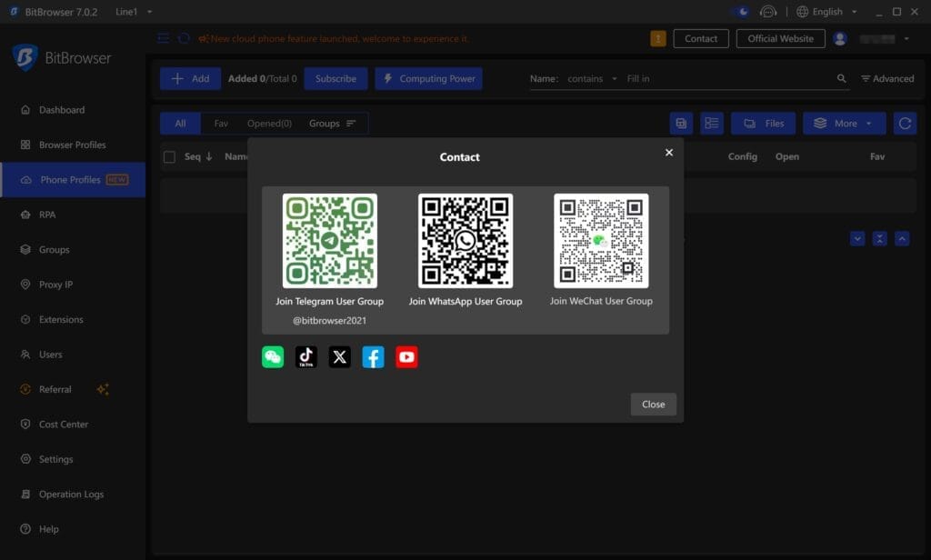Click the up chevron button
Image resolution: width=931 pixels, height=560 pixels.
pos(902,239)
